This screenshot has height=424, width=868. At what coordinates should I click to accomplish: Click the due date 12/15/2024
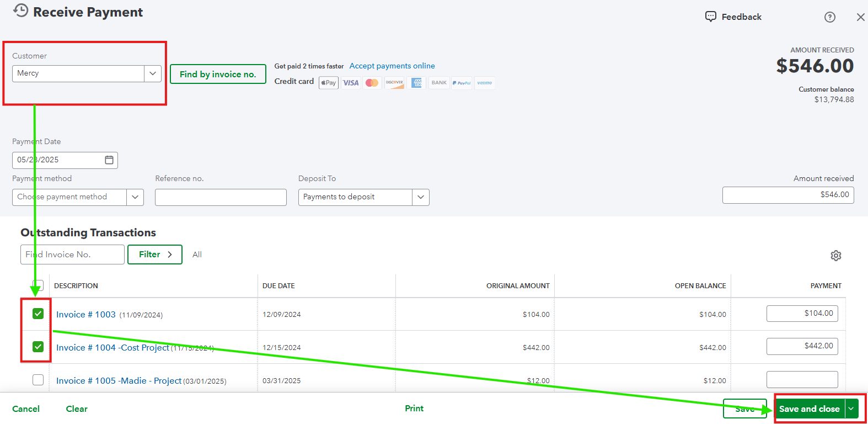click(x=282, y=348)
